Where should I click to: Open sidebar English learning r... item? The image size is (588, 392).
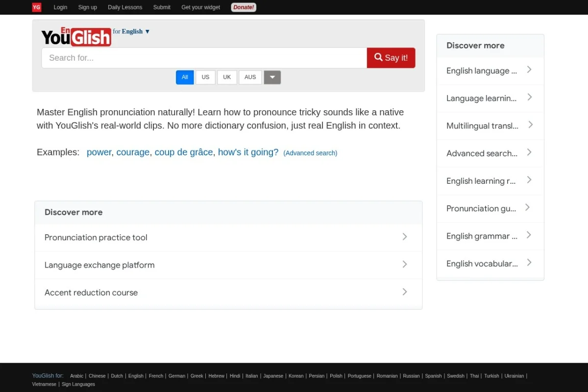[x=490, y=181]
